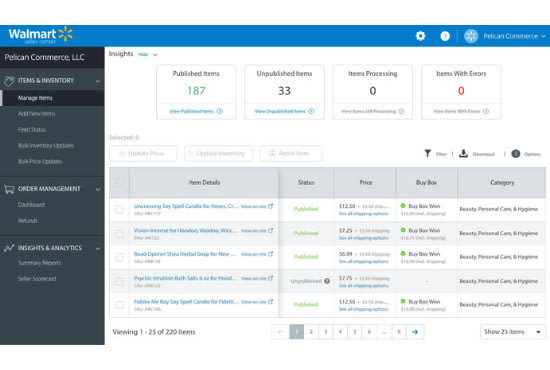The height and width of the screenshot is (370, 550).
Task: Open the Show 25 items dropdown
Action: tap(512, 332)
